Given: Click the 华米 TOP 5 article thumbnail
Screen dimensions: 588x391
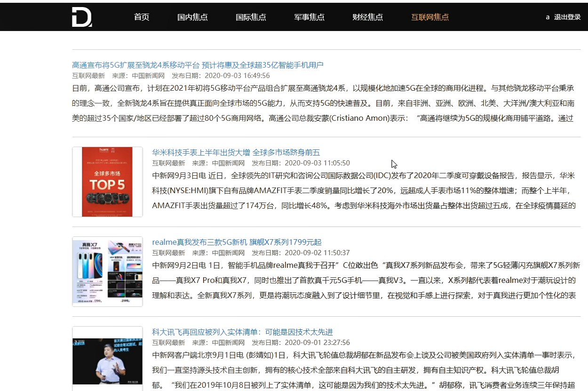Looking at the screenshot, I should point(107,182).
